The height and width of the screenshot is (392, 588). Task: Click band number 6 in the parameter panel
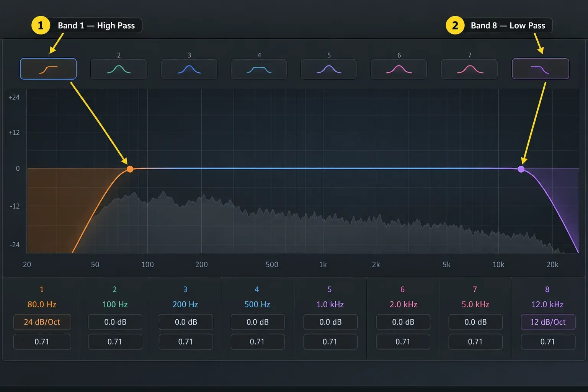[402, 289]
